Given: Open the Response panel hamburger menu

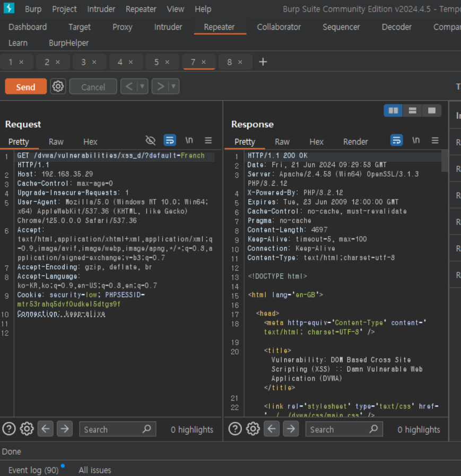Looking at the screenshot, I should [x=435, y=140].
